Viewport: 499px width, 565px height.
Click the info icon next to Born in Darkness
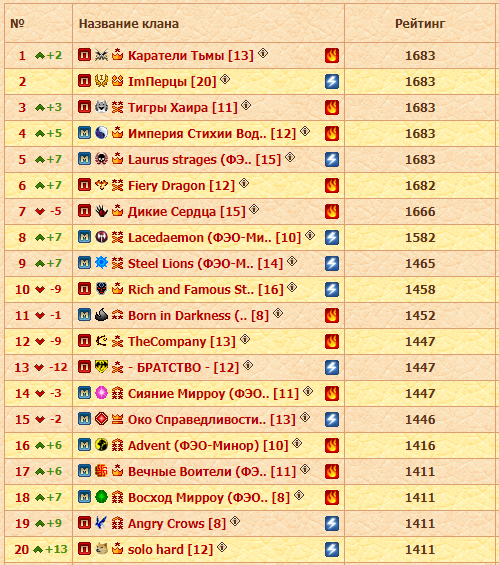278,313
